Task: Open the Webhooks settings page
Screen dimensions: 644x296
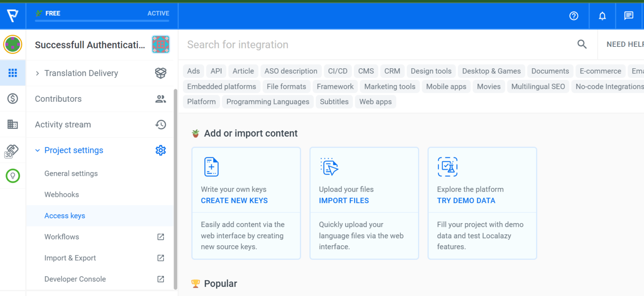Action: click(62, 195)
